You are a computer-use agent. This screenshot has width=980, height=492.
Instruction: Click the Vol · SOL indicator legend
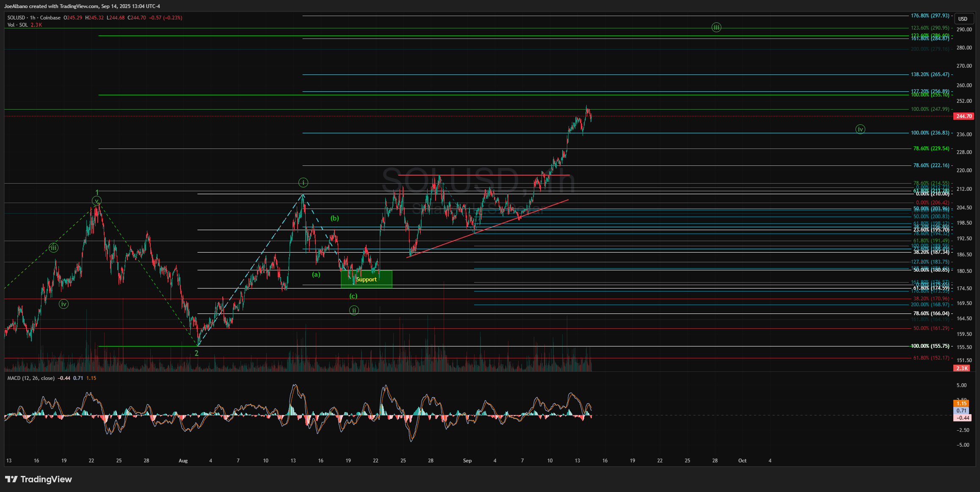tap(18, 25)
